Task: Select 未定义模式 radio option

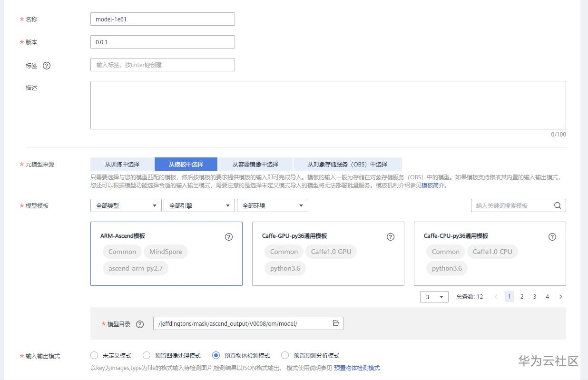Action: pyautogui.click(x=94, y=355)
